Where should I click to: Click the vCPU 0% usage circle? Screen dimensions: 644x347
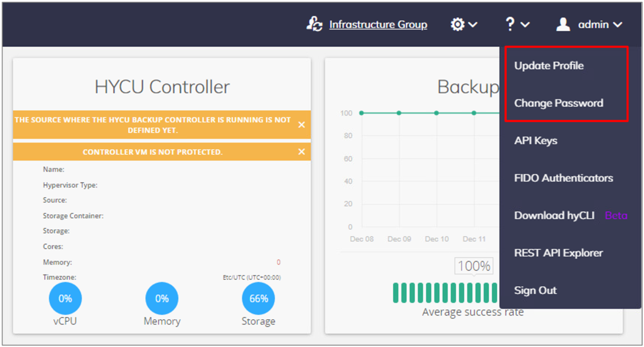[x=65, y=299]
